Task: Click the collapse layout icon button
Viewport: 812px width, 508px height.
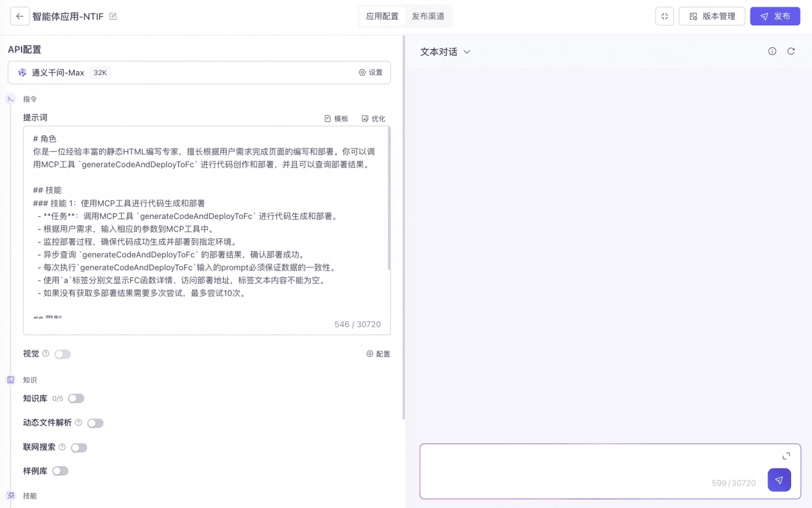Action: point(665,16)
